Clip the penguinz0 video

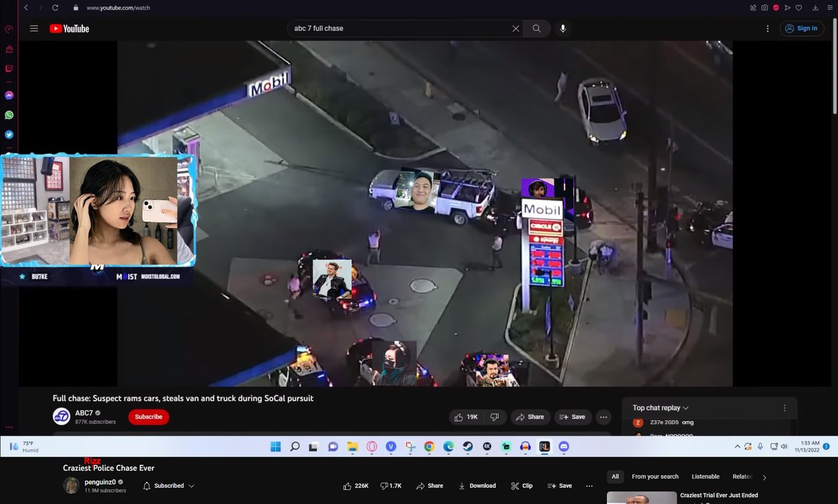pyautogui.click(x=522, y=486)
